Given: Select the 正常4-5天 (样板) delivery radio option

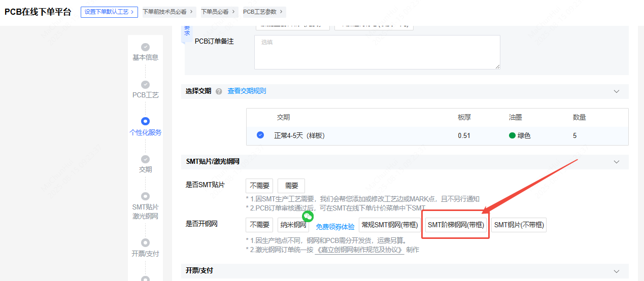Looking at the screenshot, I should pyautogui.click(x=260, y=135).
